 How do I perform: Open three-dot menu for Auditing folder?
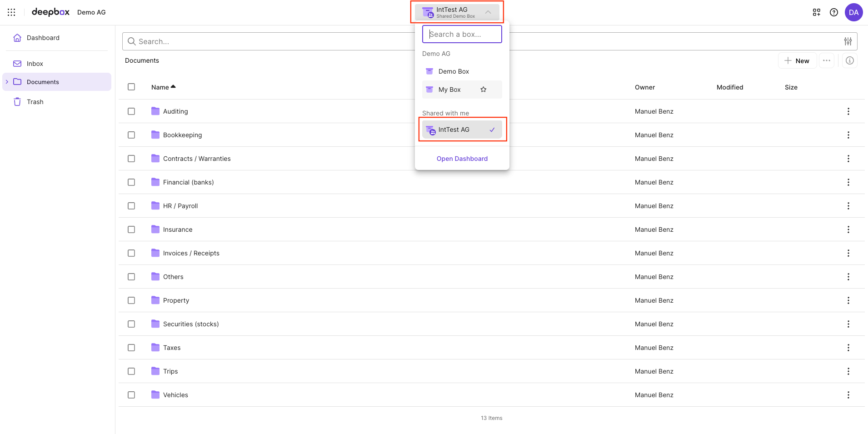click(x=848, y=111)
